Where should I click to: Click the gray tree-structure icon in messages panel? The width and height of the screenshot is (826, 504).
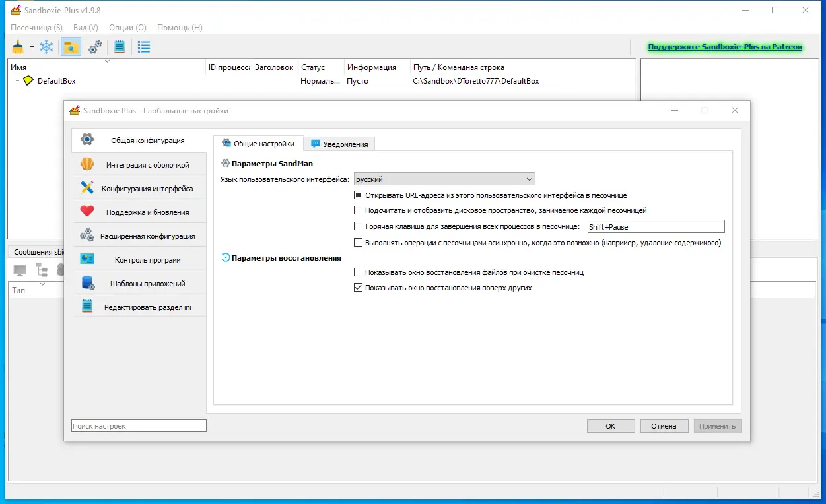click(x=42, y=270)
